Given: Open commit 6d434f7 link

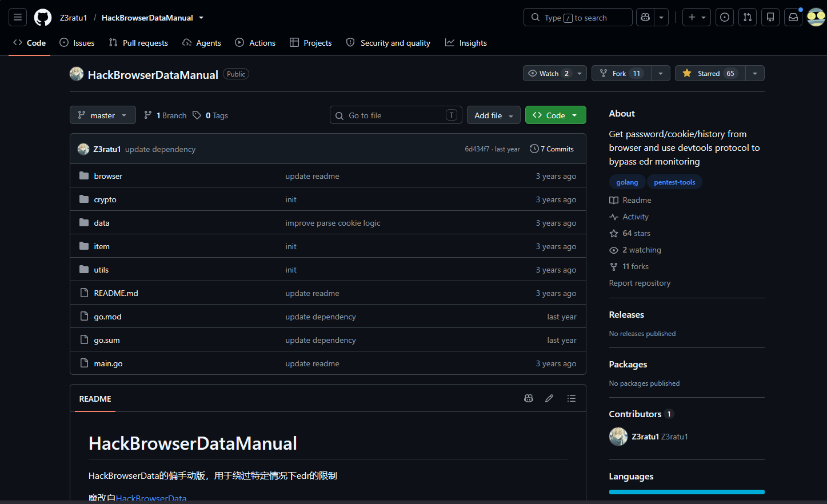Looking at the screenshot, I should click(477, 149).
